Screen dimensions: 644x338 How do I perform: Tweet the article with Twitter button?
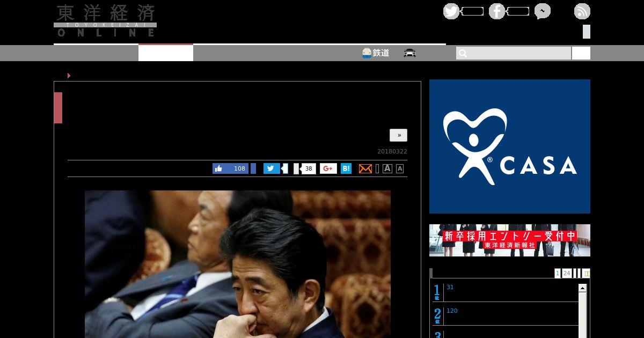point(272,168)
